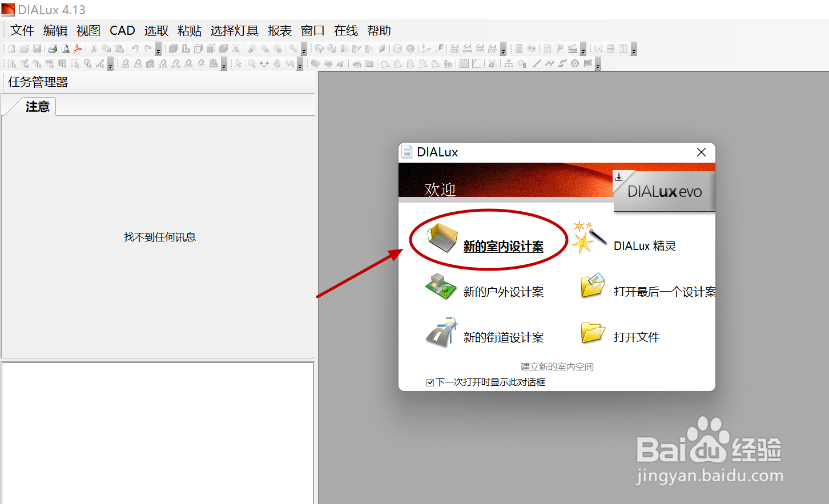Click the Paste clipboard icon
The width and height of the screenshot is (829, 504).
[119, 49]
